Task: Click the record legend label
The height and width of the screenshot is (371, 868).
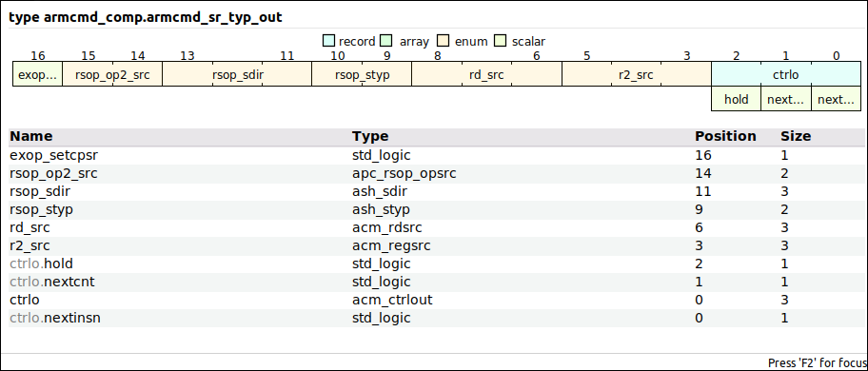Action: click(x=357, y=42)
